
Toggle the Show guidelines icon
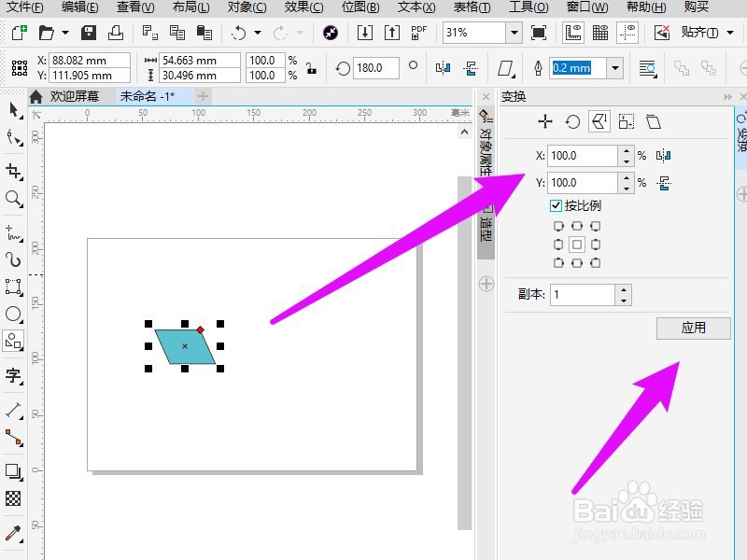[x=627, y=33]
